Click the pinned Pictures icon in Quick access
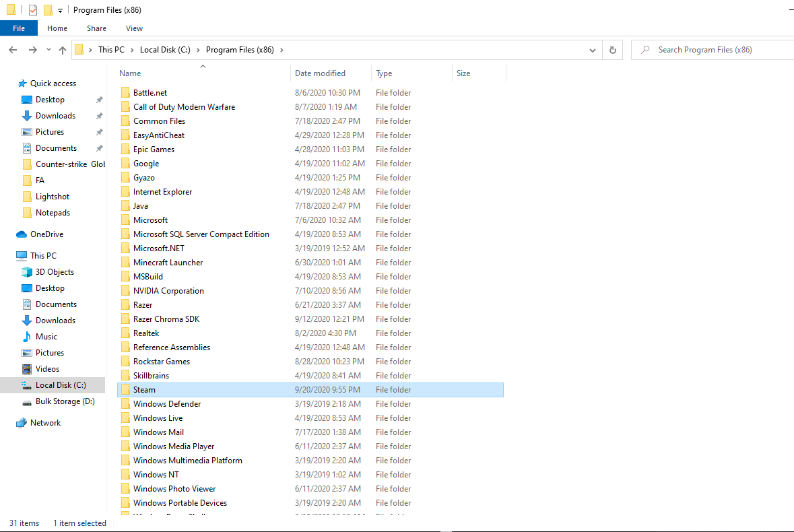Image resolution: width=794 pixels, height=532 pixels. point(27,132)
